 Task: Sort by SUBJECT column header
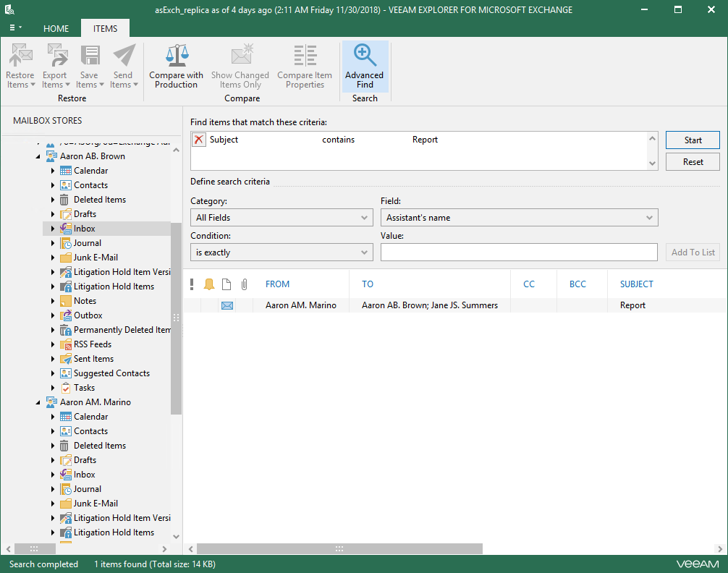coord(637,284)
